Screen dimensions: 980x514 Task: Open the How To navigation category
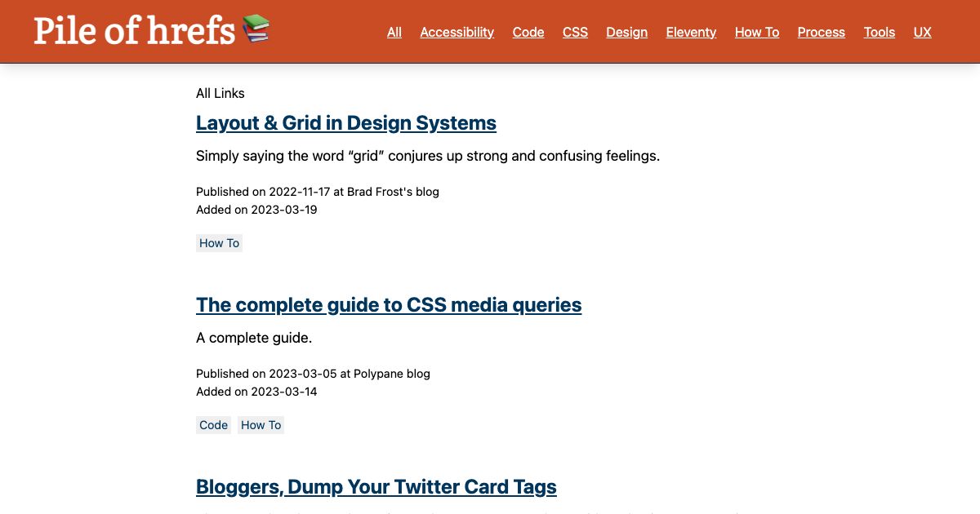click(756, 32)
